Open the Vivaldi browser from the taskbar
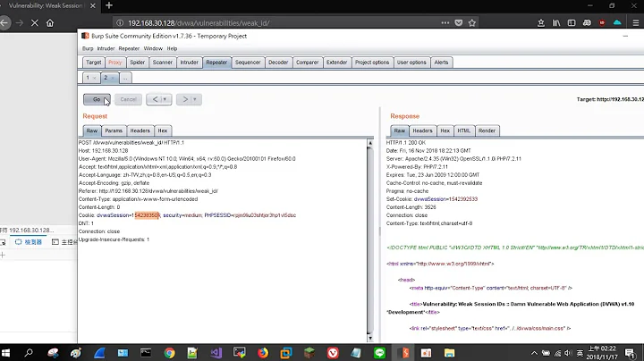 pos(333,353)
